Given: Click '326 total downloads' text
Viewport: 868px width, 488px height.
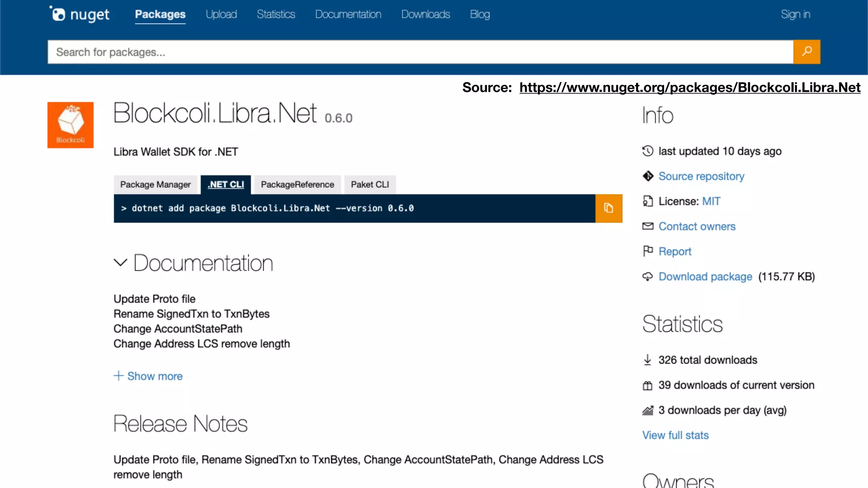Looking at the screenshot, I should point(708,360).
